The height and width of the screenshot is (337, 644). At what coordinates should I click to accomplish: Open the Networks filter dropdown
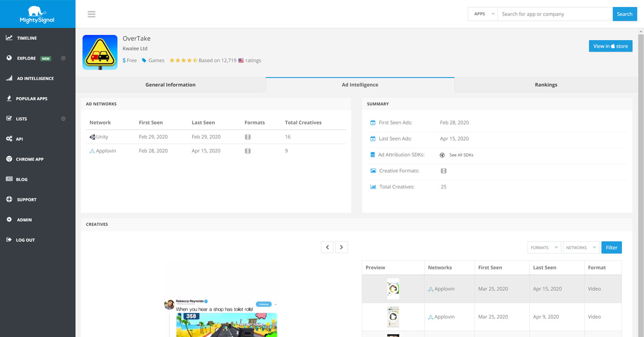pyautogui.click(x=581, y=247)
